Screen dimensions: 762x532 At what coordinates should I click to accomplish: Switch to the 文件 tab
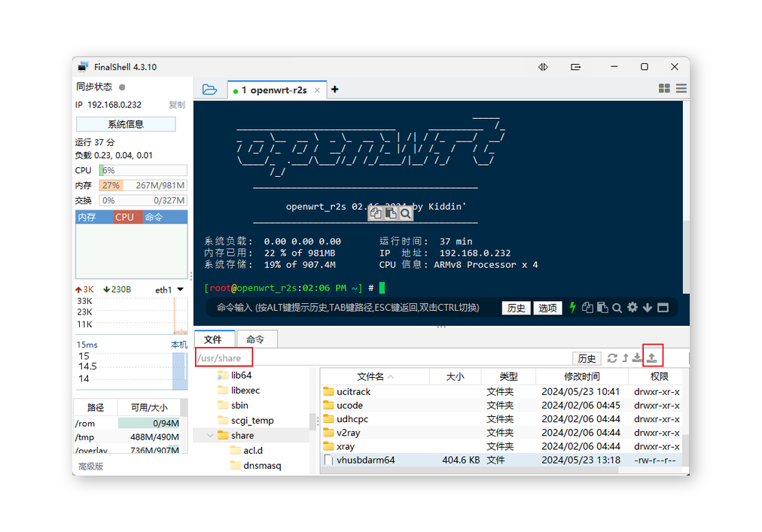click(213, 339)
